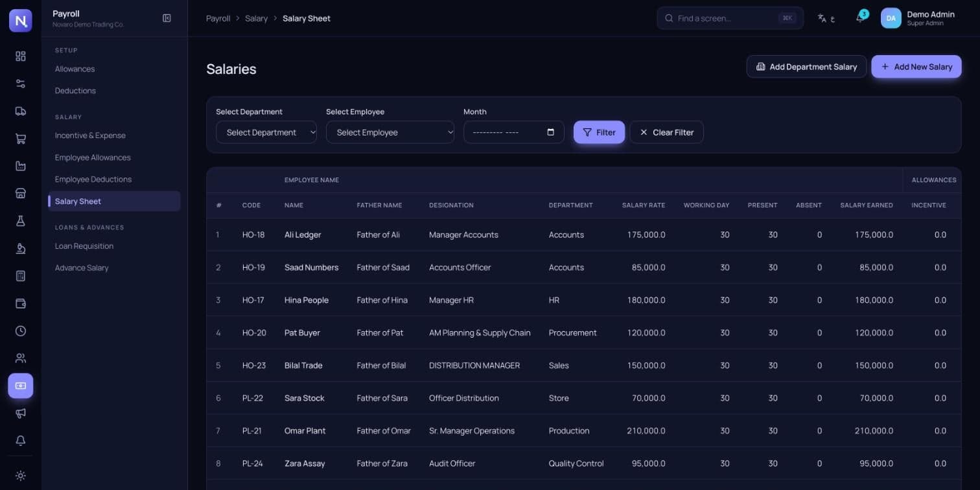The image size is (980, 490).
Task: Open the lab flask icon in sidebar
Action: pyautogui.click(x=21, y=221)
